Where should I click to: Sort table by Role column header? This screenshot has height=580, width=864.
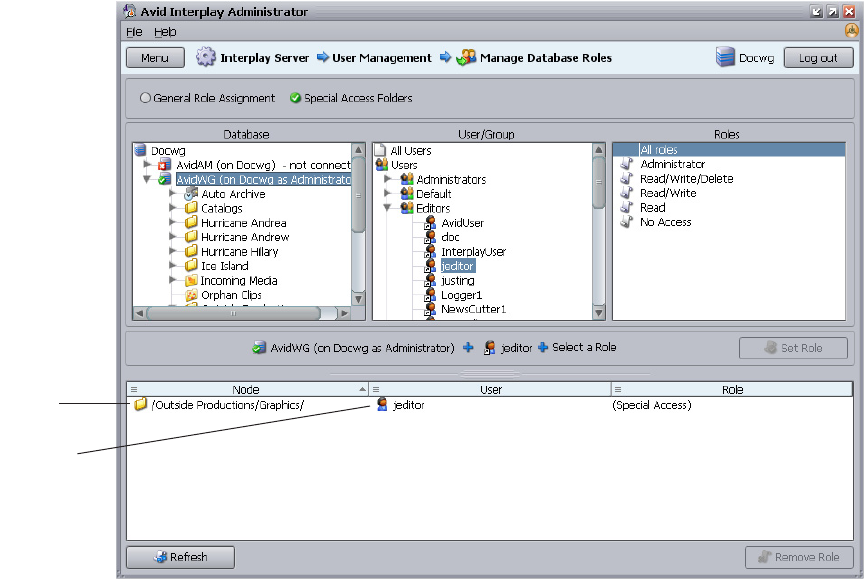[x=732, y=389]
